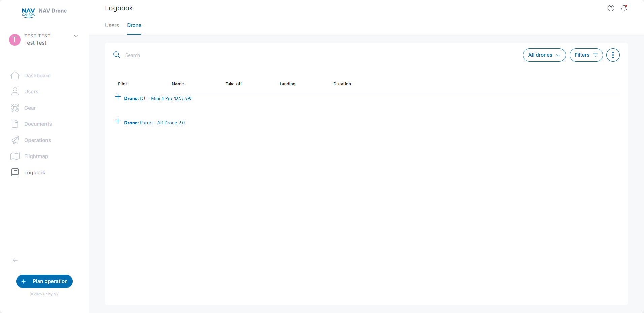This screenshot has height=313, width=644.
Task: Go to Gear in the sidebar
Action: 30,108
